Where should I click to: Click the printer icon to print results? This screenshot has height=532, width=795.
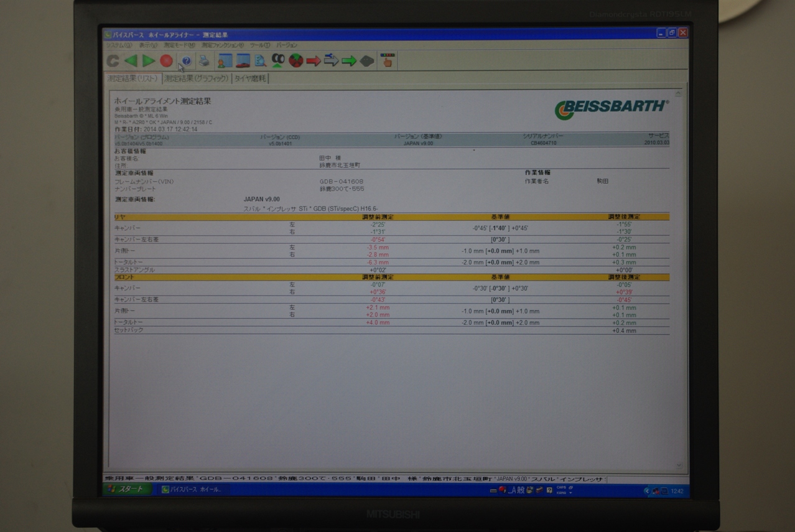[204, 61]
